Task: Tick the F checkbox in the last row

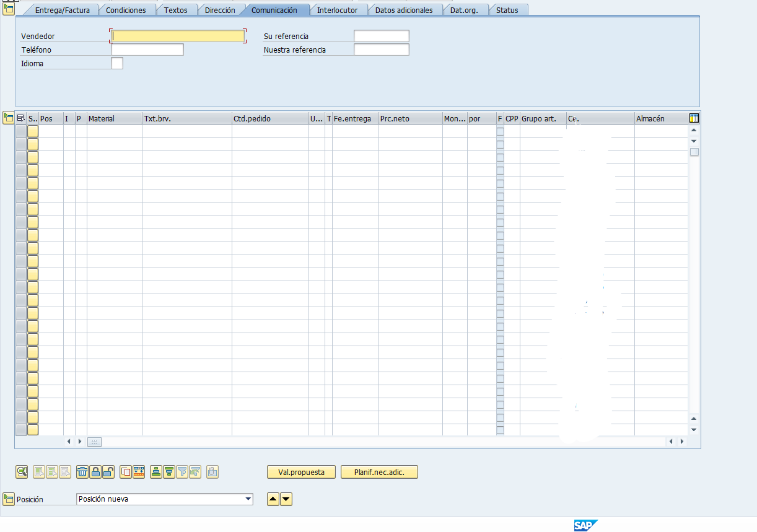Action: pyautogui.click(x=500, y=430)
